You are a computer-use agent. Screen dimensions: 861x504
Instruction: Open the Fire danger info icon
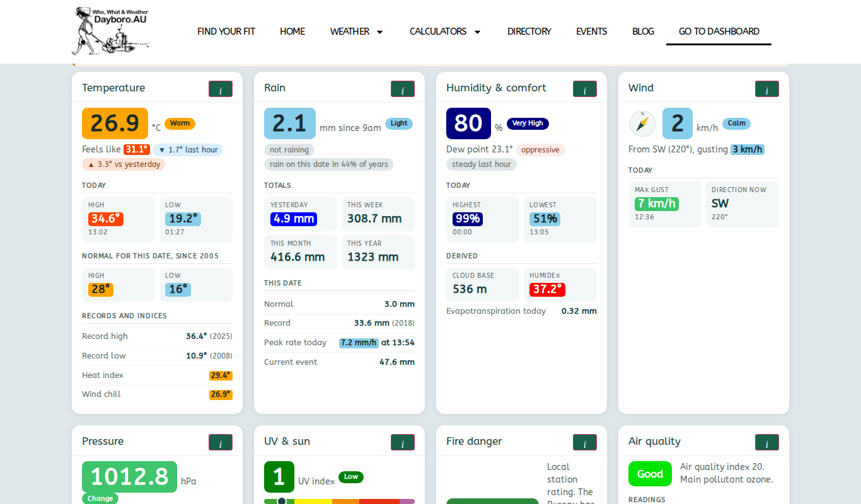585,442
